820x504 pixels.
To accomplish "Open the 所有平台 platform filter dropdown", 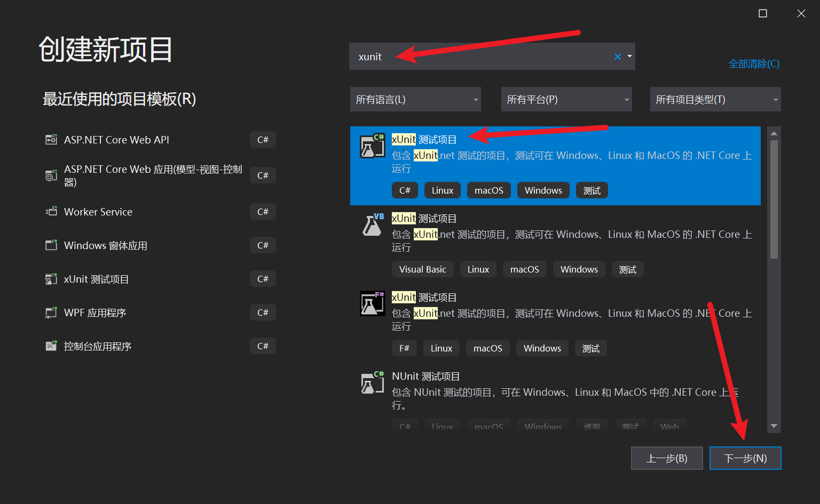I will pos(566,100).
